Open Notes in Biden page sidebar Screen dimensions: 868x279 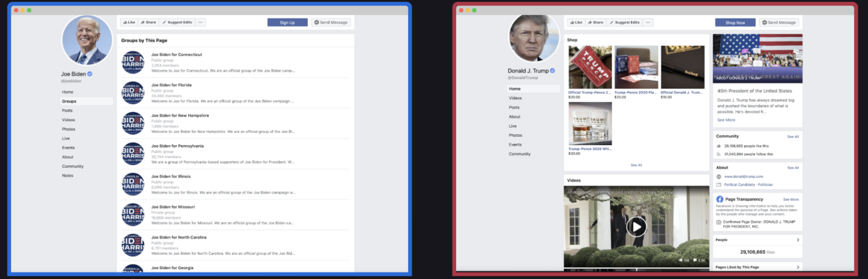tap(68, 176)
